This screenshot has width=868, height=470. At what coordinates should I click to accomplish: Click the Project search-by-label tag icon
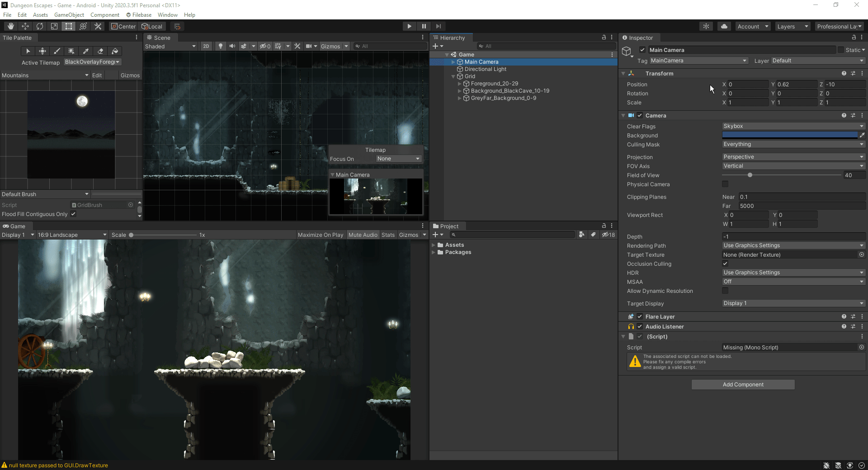(x=593, y=235)
